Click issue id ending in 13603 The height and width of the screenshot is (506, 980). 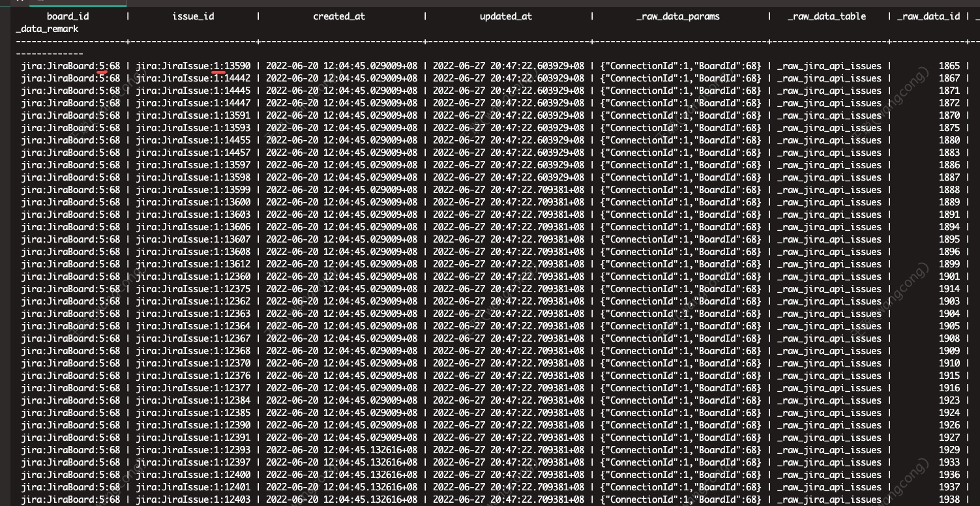(193, 215)
